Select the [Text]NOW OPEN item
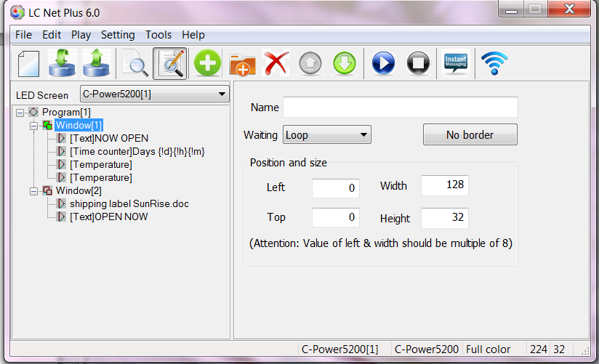 pos(109,138)
